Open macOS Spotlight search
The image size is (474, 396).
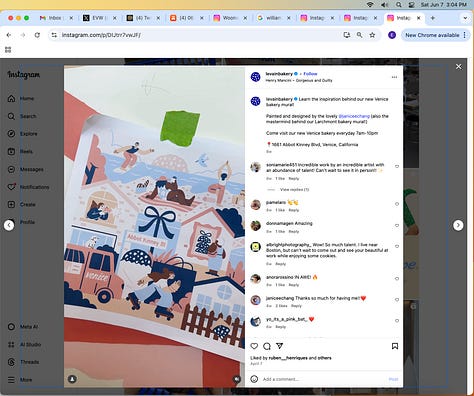tap(399, 5)
